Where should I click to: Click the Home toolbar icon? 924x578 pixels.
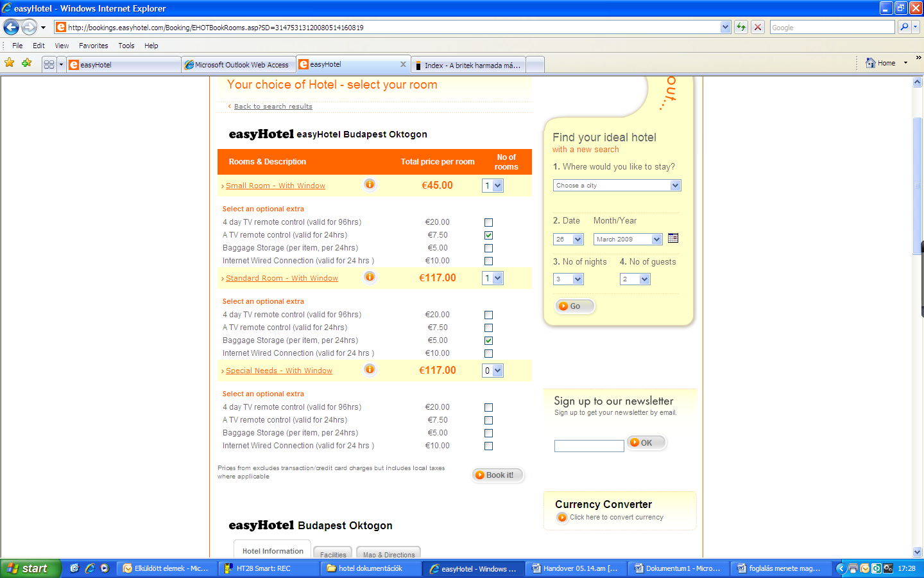(x=871, y=63)
